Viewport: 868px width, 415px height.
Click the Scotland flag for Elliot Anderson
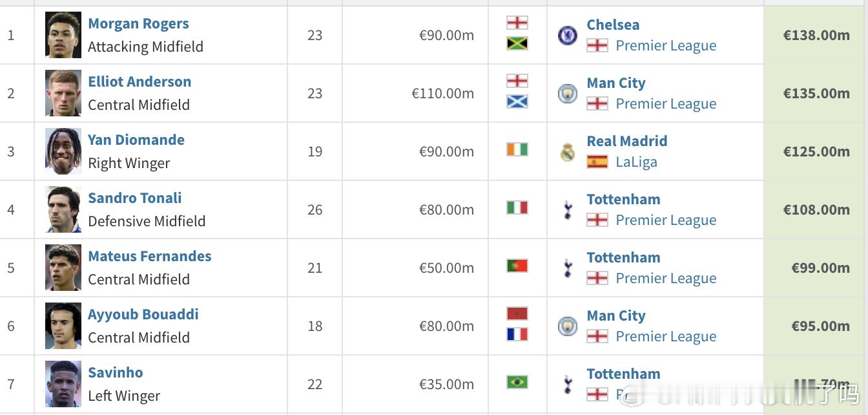517,101
